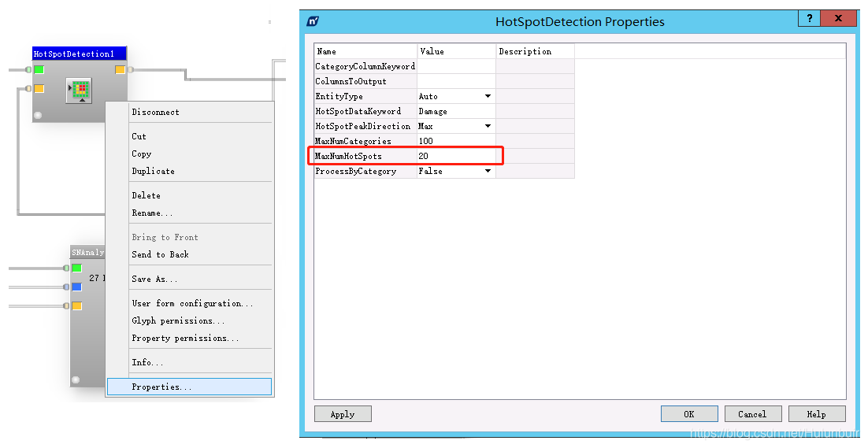This screenshot has width=868, height=448.
Task: Click green input port on HotSpotDetection1 glyph
Action: click(39, 70)
